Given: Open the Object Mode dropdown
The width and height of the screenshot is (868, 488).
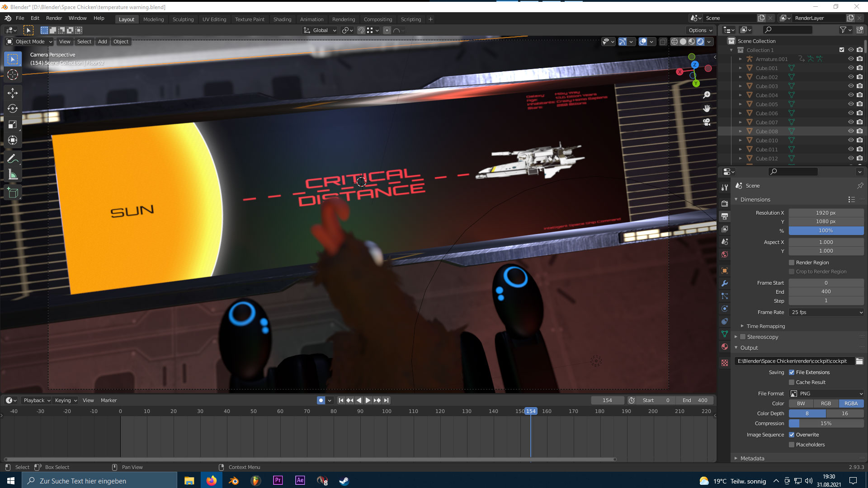Looking at the screenshot, I should [x=29, y=42].
